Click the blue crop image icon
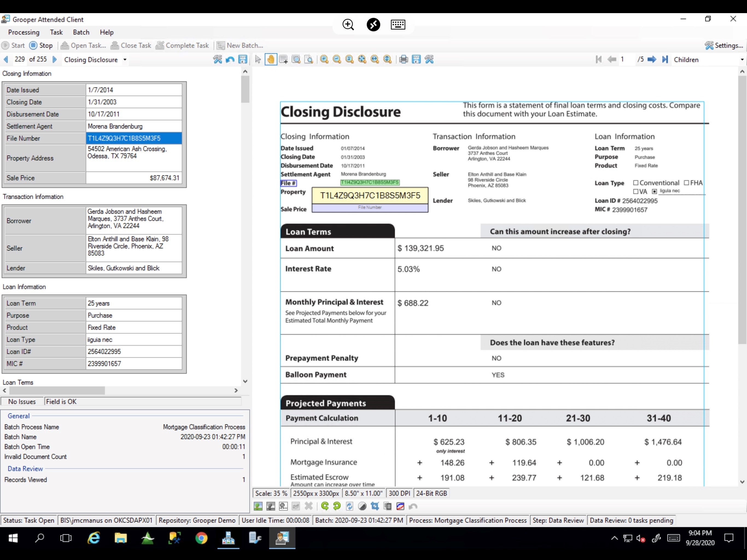Viewport: 747px width, 560px height. pyautogui.click(x=375, y=506)
